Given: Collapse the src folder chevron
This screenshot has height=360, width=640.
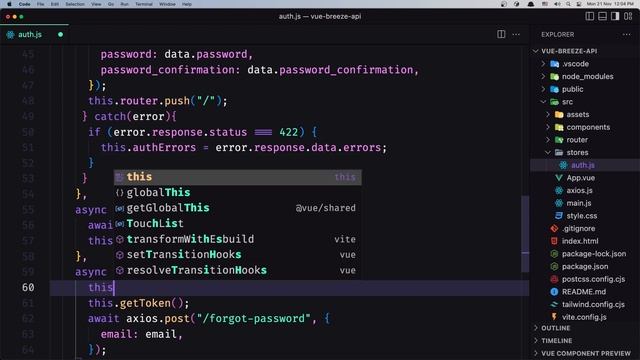Looking at the screenshot, I should point(543,102).
